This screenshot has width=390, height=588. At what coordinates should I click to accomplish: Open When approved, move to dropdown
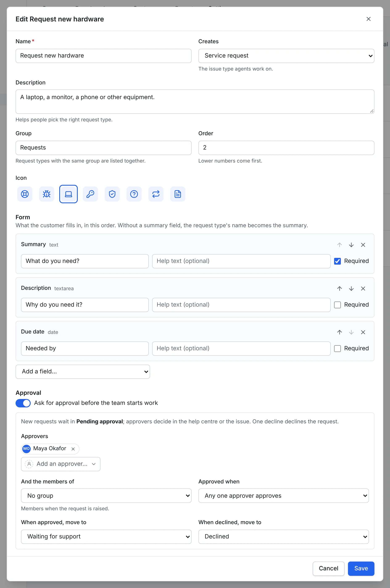click(x=106, y=537)
